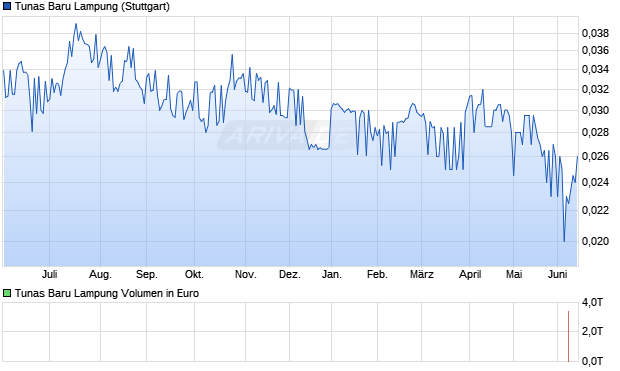This screenshot has width=620, height=371.
Task: Click the 'April' month label
Action: [x=470, y=274]
